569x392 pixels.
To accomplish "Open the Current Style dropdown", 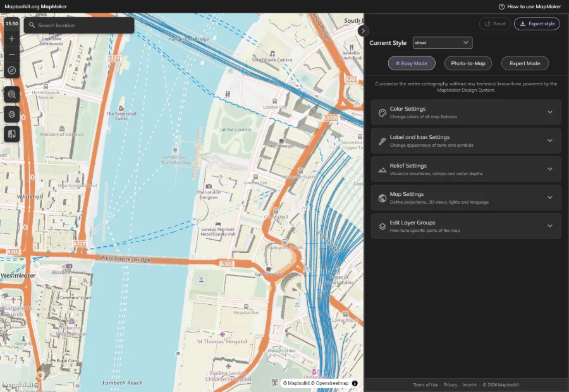I will point(443,43).
